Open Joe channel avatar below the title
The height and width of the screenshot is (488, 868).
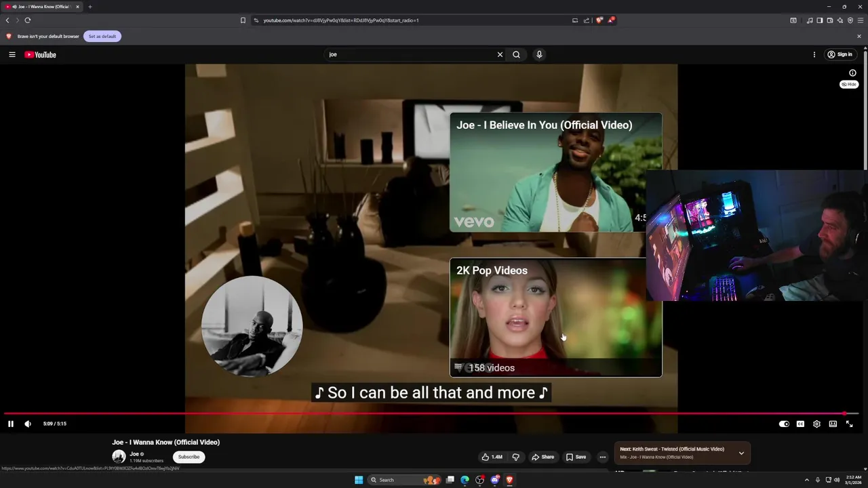[x=119, y=456]
